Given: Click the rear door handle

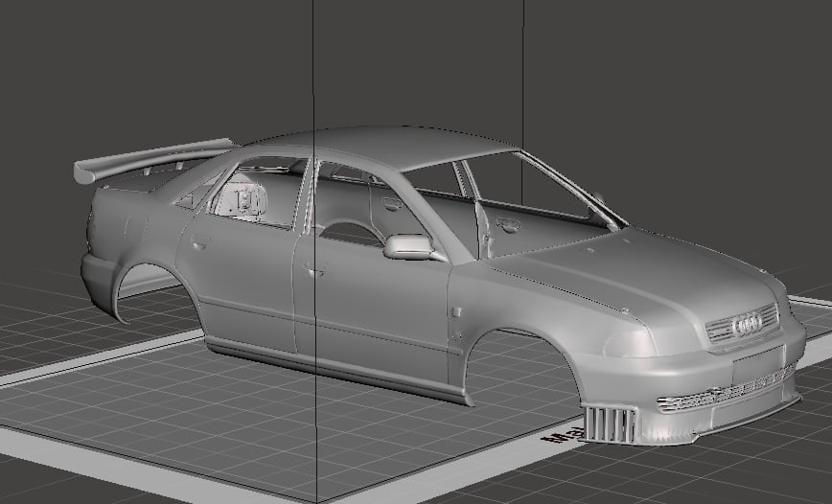Looking at the screenshot, I should [199, 242].
